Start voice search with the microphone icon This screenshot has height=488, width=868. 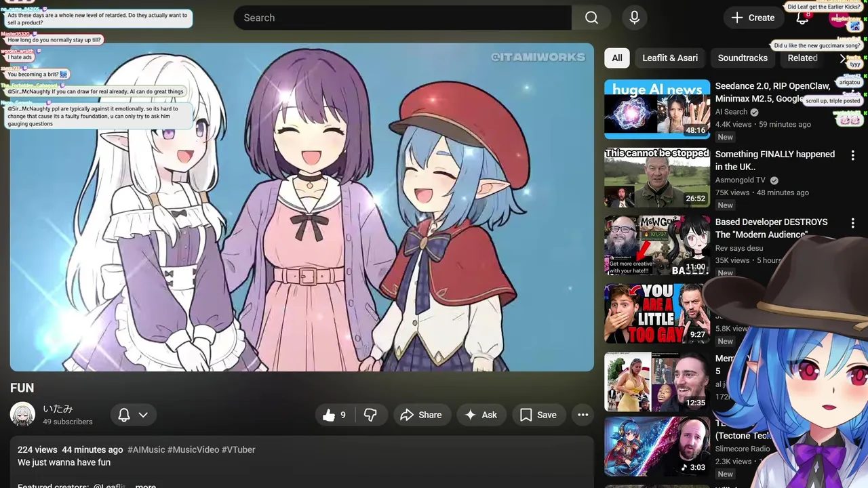coord(635,18)
